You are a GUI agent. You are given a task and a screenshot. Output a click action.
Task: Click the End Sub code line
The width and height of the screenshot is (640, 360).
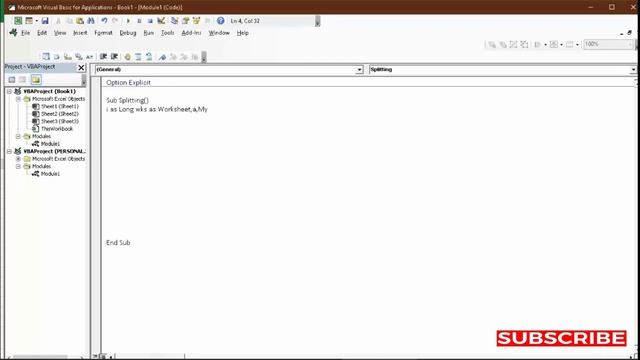click(x=118, y=242)
